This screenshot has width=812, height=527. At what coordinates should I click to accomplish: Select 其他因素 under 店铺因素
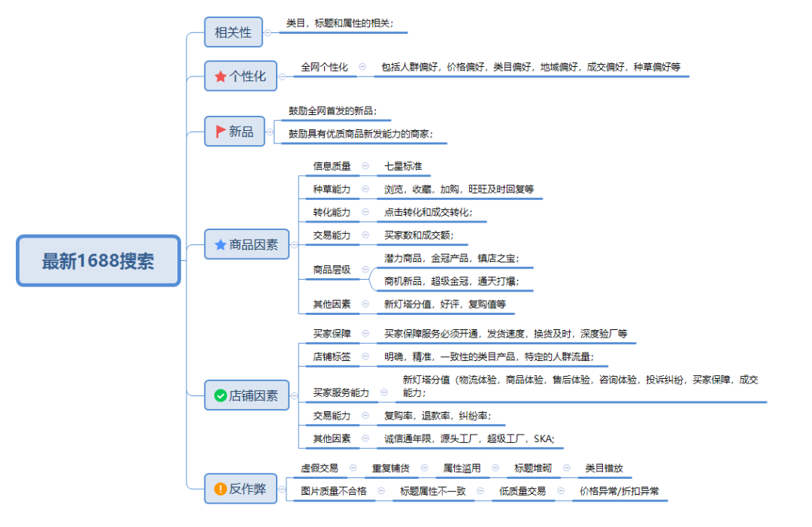[332, 439]
